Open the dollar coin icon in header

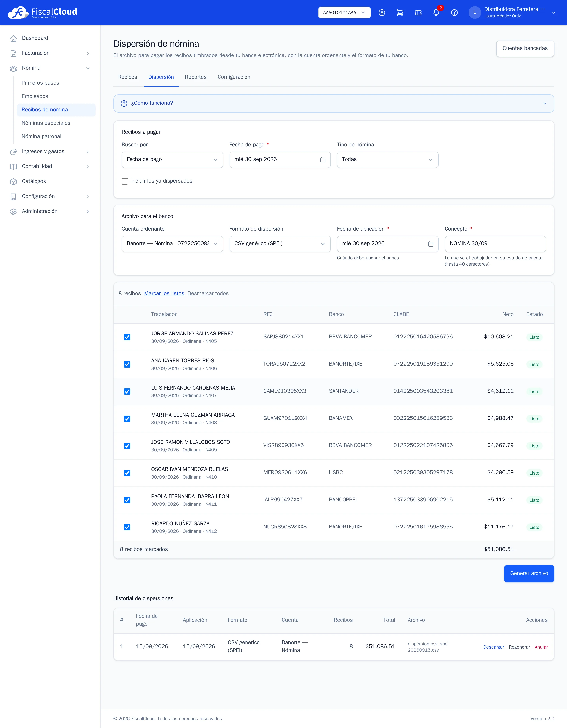(x=382, y=13)
